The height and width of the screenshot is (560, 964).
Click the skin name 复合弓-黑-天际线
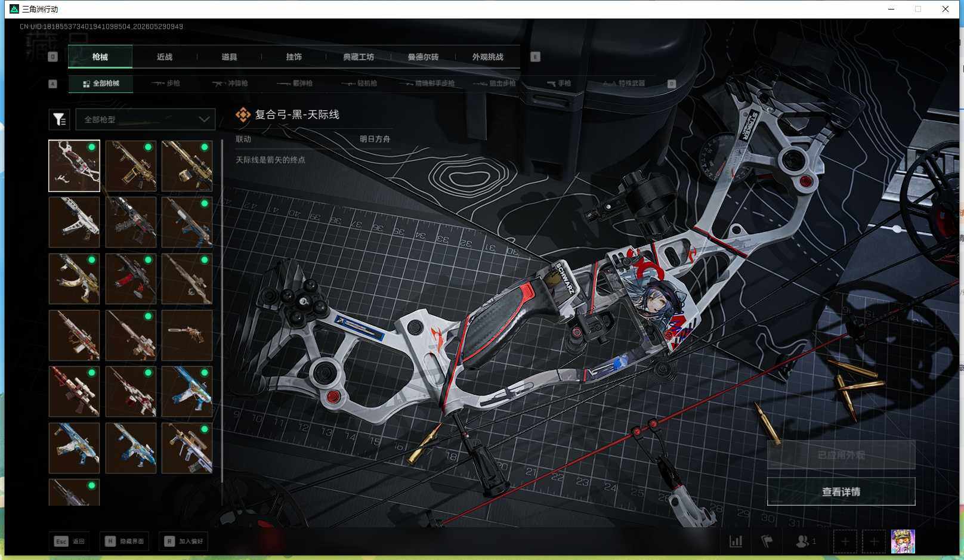click(x=297, y=115)
